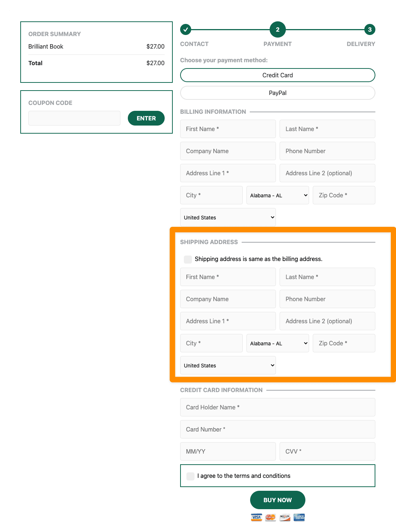Image resolution: width=396 pixels, height=532 pixels.
Task: Click the Visa card icon
Action: (x=256, y=517)
